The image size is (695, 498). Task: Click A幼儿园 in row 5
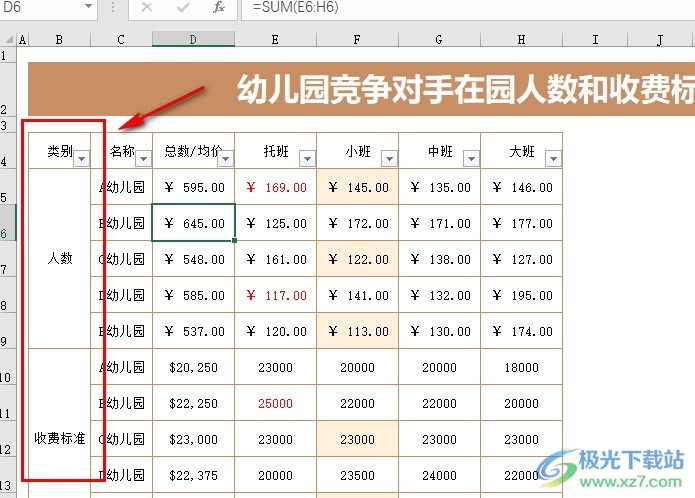[x=121, y=187]
